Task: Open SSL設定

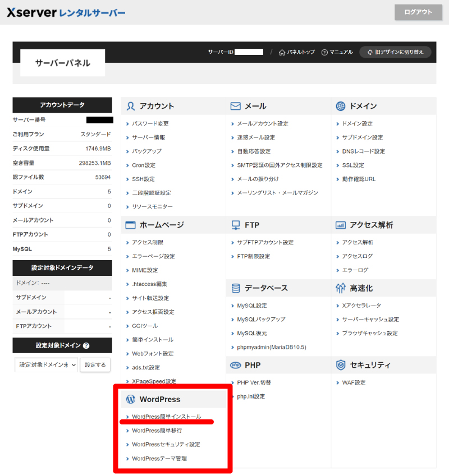Action: (353, 165)
